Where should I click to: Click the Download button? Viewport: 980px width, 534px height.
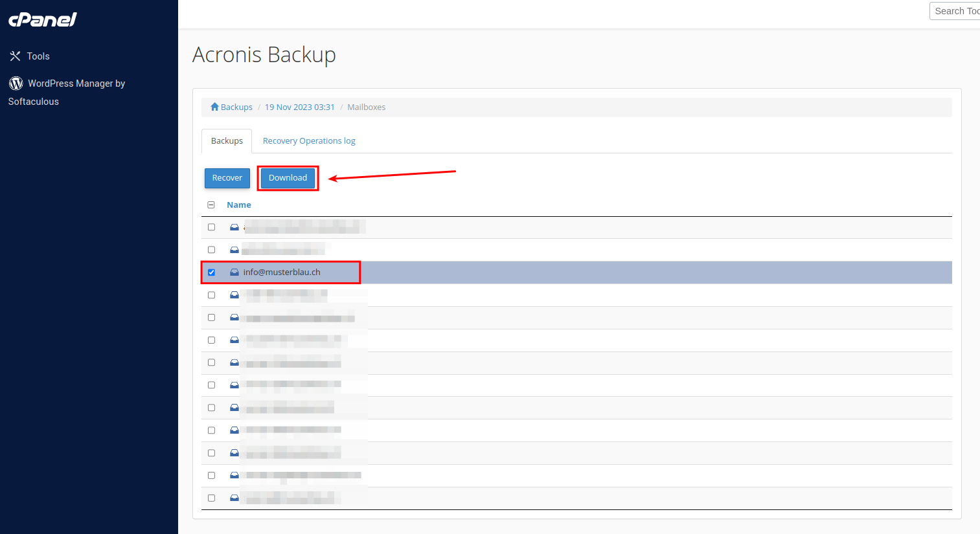tap(288, 178)
